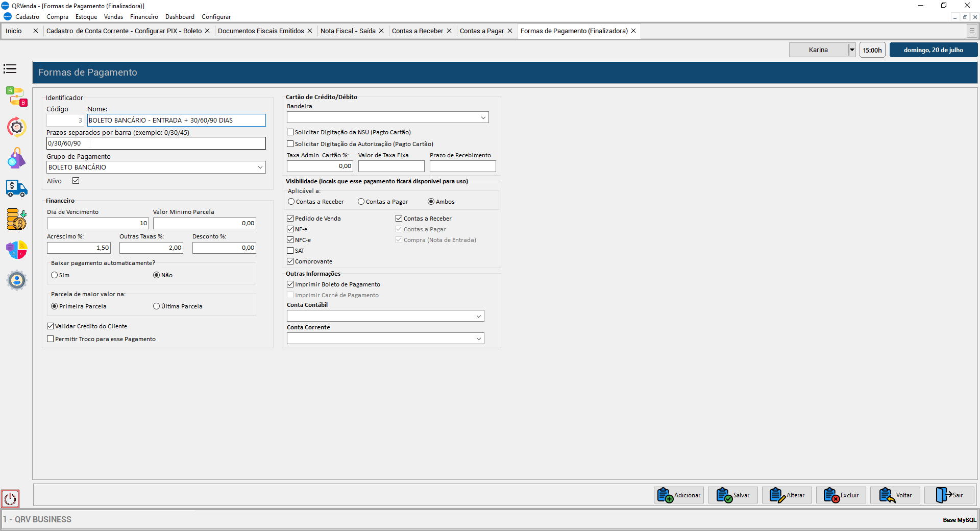Click the shopping bag sidebar icon
Image resolution: width=980 pixels, height=531 pixels.
point(16,158)
